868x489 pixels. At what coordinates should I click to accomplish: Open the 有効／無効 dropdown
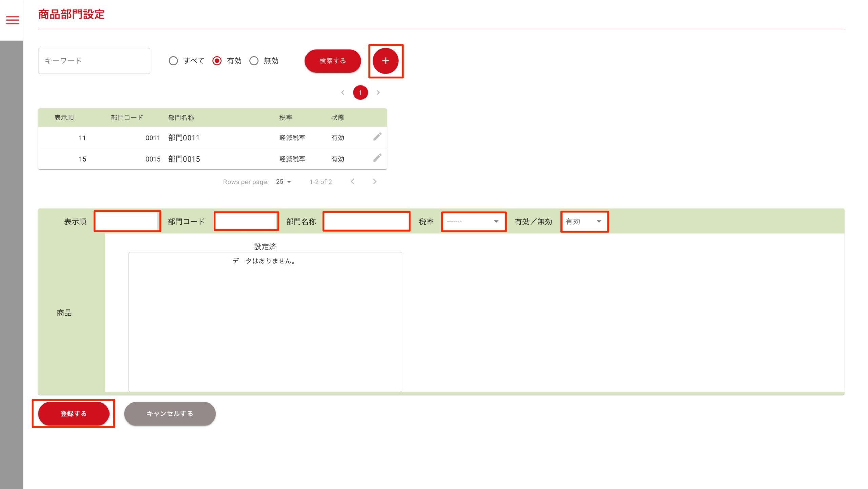pyautogui.click(x=584, y=222)
